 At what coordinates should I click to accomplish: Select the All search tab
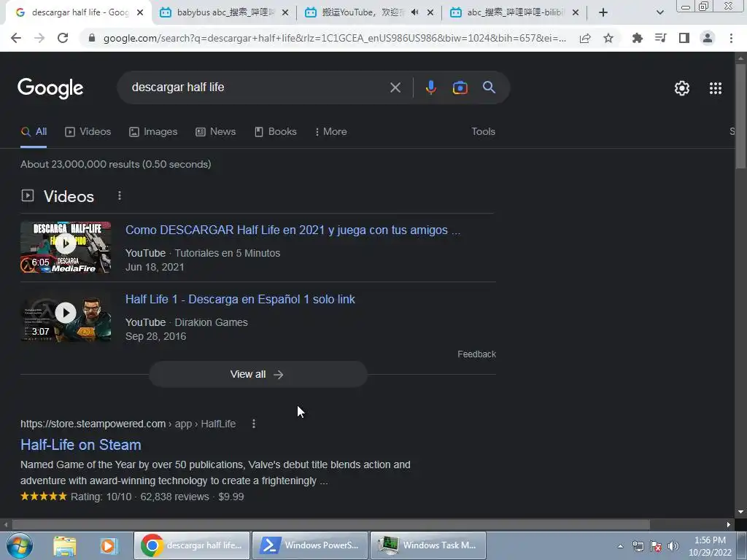tap(34, 132)
